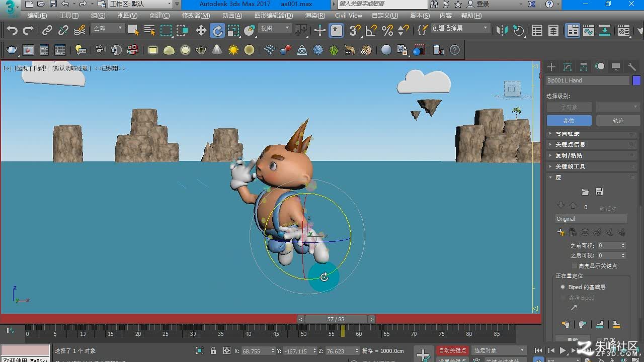
Task: Activate the Select and Move tool
Action: pos(201,31)
